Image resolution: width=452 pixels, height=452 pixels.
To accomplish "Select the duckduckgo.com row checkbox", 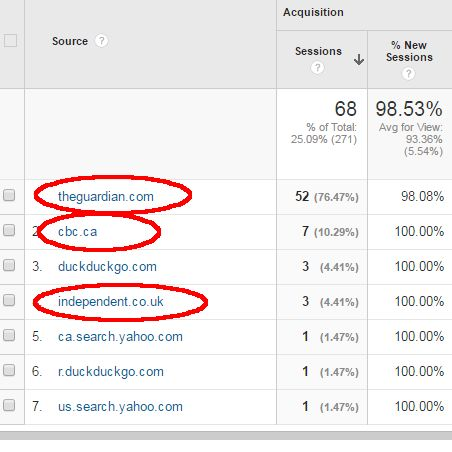I will pos(9,265).
